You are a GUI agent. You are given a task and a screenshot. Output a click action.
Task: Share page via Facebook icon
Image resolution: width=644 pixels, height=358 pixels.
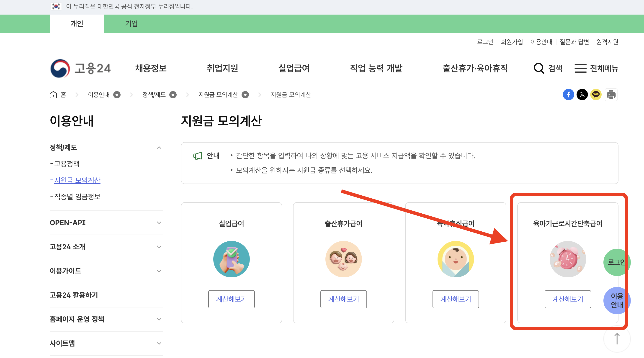[568, 95]
